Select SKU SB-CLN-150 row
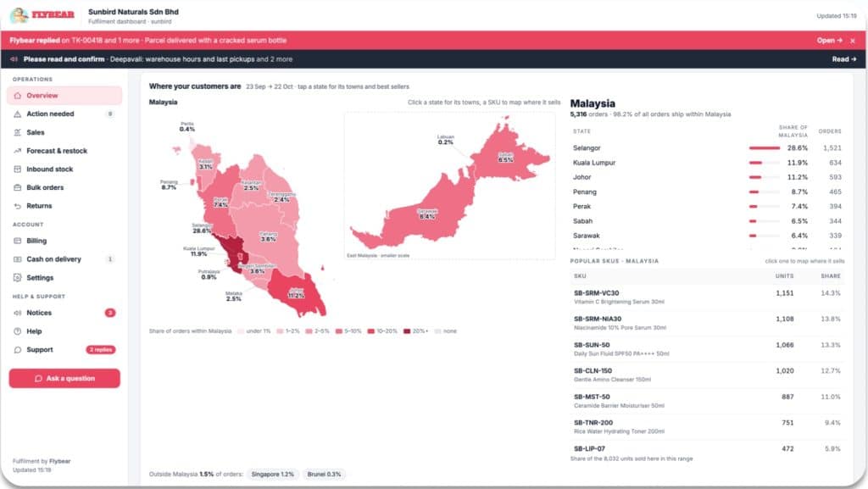Screen dimensions: 868x489 click(707, 375)
